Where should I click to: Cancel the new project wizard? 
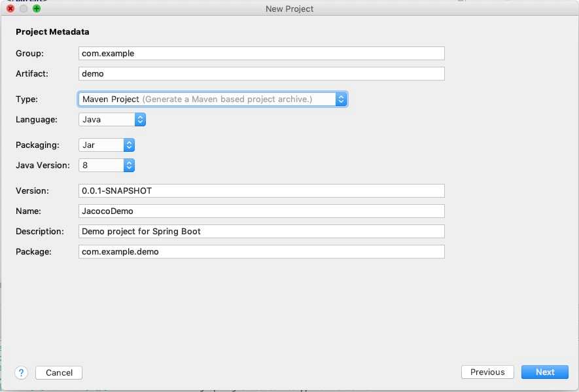59,372
